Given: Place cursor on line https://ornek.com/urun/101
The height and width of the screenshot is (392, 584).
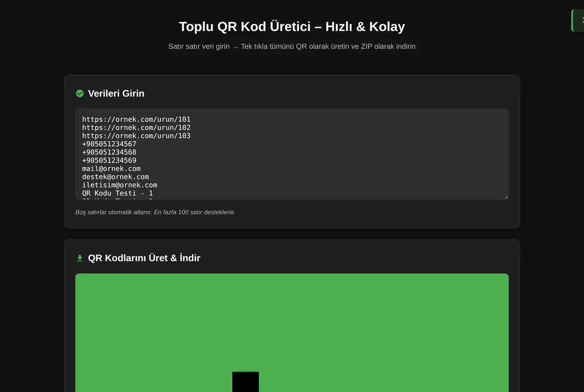Looking at the screenshot, I should [136, 119].
